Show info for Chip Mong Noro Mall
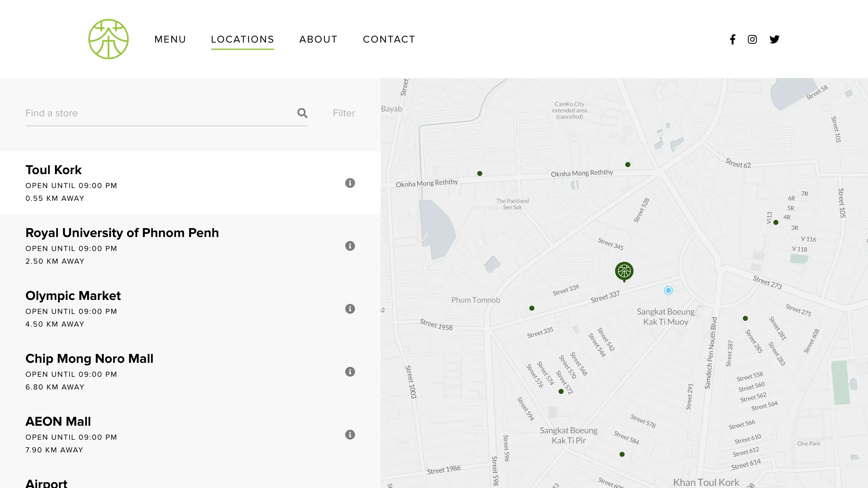The image size is (868, 488). (x=350, y=372)
